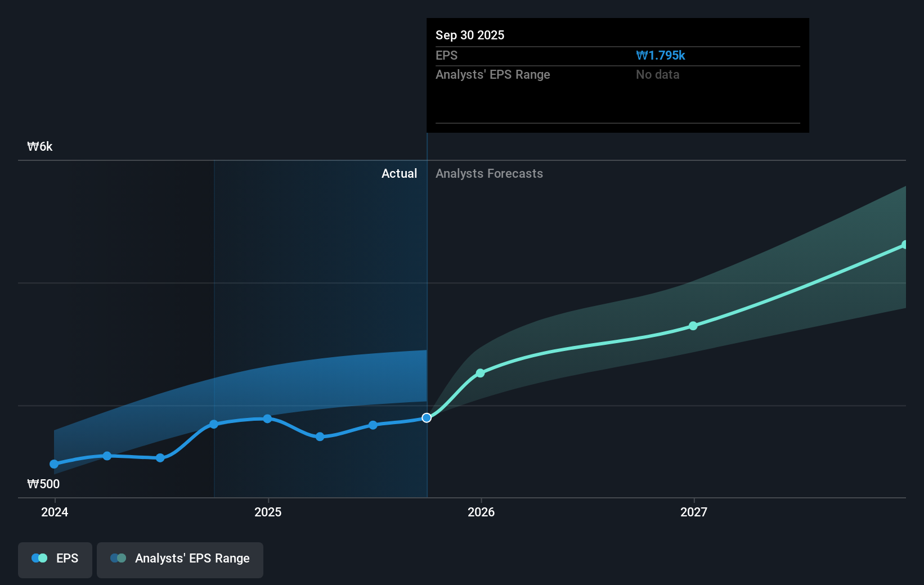Click the Sep 30 2025 tooltip heading

tap(469, 35)
